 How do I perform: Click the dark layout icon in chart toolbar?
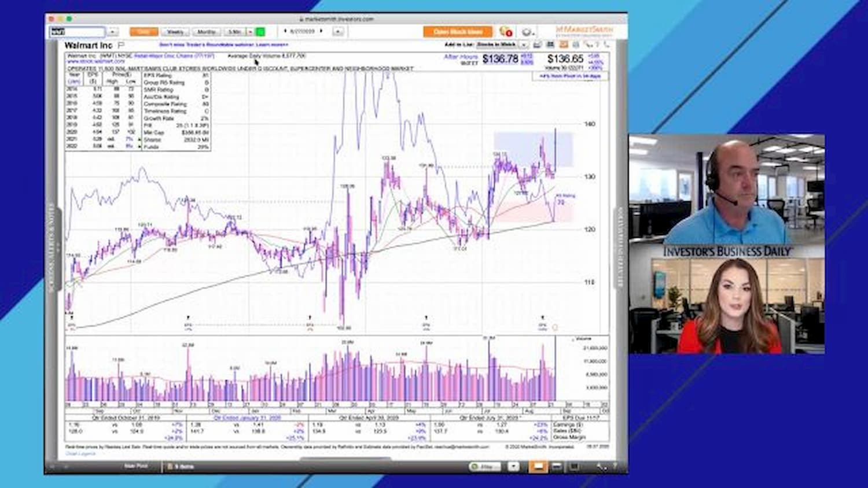click(x=550, y=45)
